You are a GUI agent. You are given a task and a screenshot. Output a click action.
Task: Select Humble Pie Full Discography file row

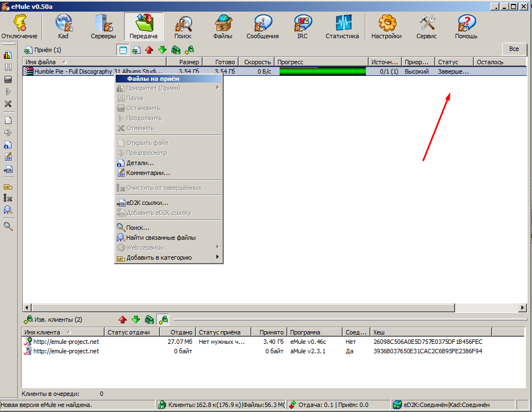point(275,71)
